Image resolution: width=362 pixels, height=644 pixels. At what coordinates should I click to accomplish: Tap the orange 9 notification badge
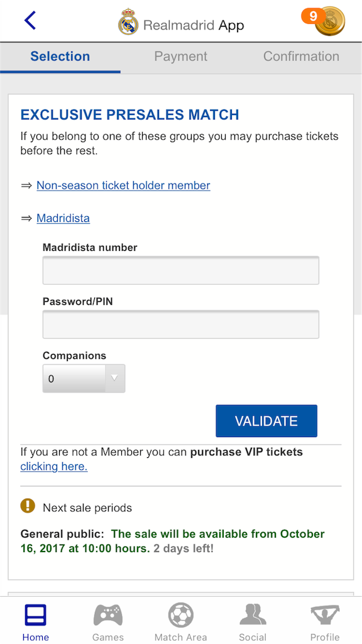[313, 16]
